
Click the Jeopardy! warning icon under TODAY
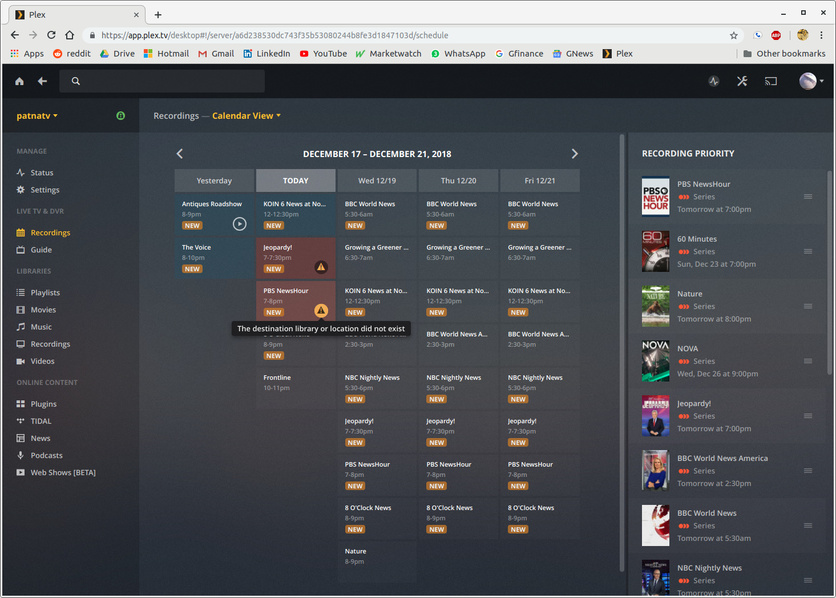coord(321,267)
